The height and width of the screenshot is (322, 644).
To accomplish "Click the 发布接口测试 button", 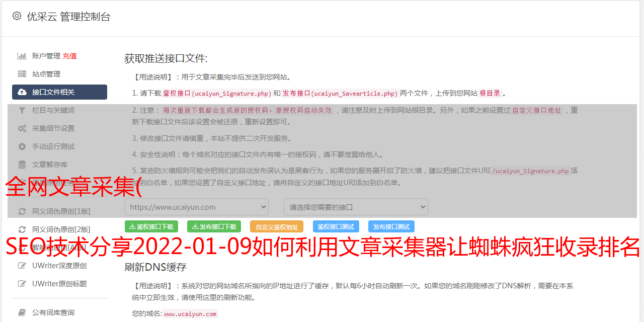I will click(391, 226).
